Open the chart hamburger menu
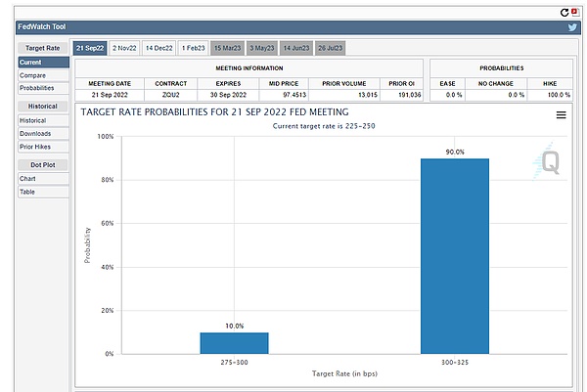The image size is (587, 392). coord(561,114)
